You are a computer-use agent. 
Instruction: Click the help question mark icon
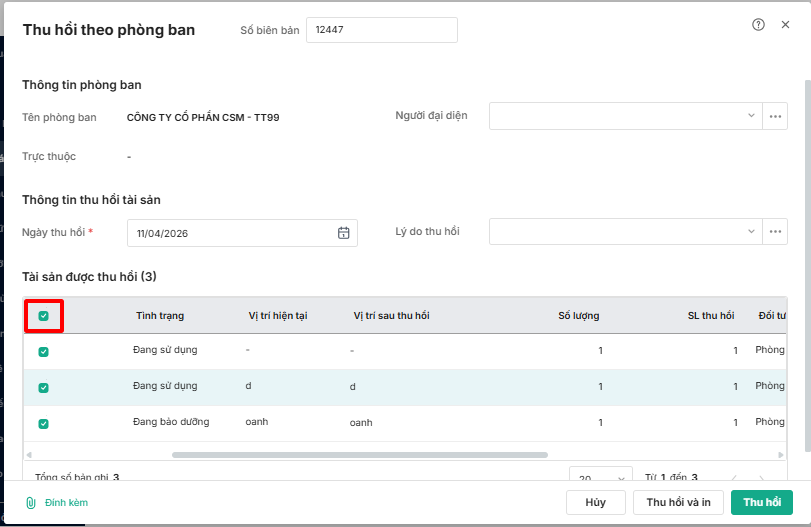758,25
